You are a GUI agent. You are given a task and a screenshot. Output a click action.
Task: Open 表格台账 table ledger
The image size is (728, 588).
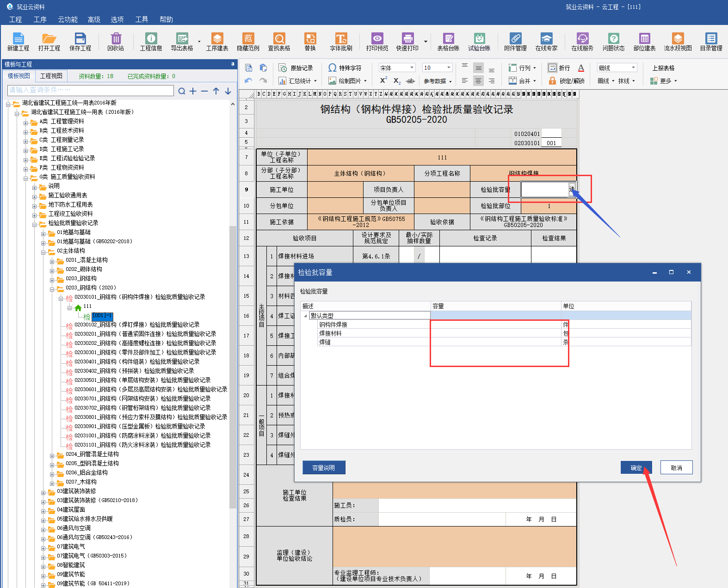[x=448, y=42]
